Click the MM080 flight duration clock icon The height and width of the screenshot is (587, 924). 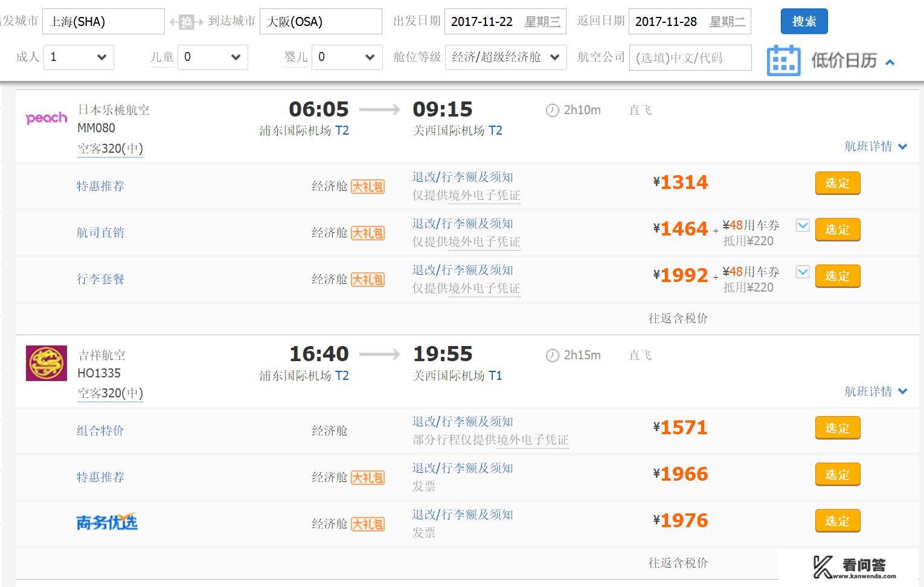tap(552, 111)
